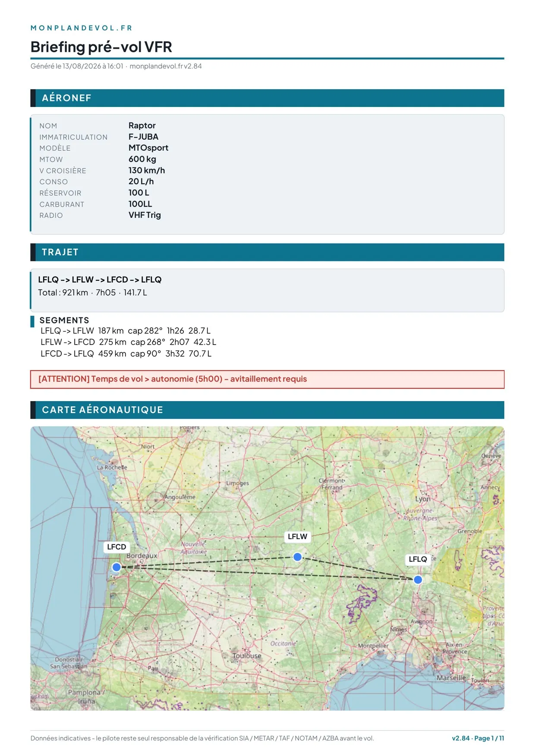Click the LFLQ label on the map
Screen dimensions: 535x756
click(x=418, y=559)
